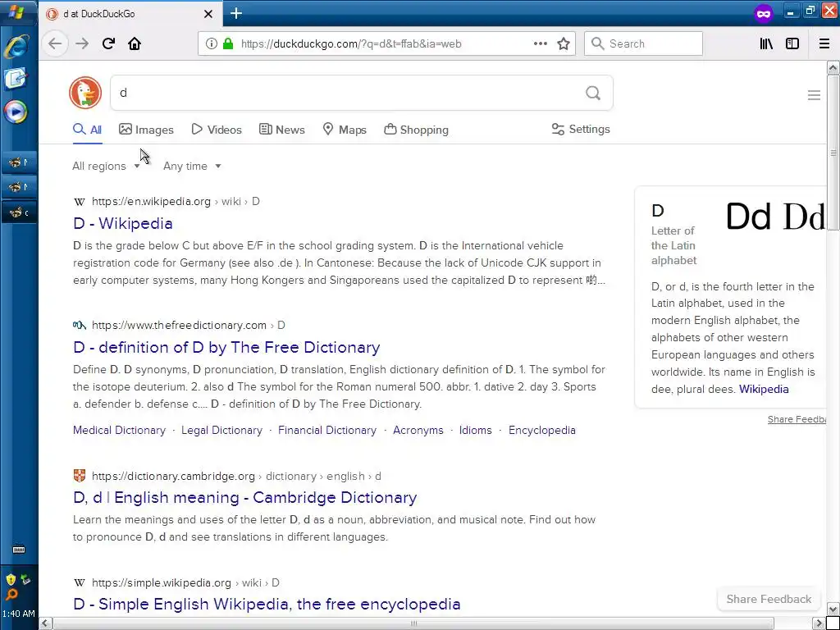The image size is (840, 630).
Task: Open the media player sidebar icon
Action: coord(16,112)
